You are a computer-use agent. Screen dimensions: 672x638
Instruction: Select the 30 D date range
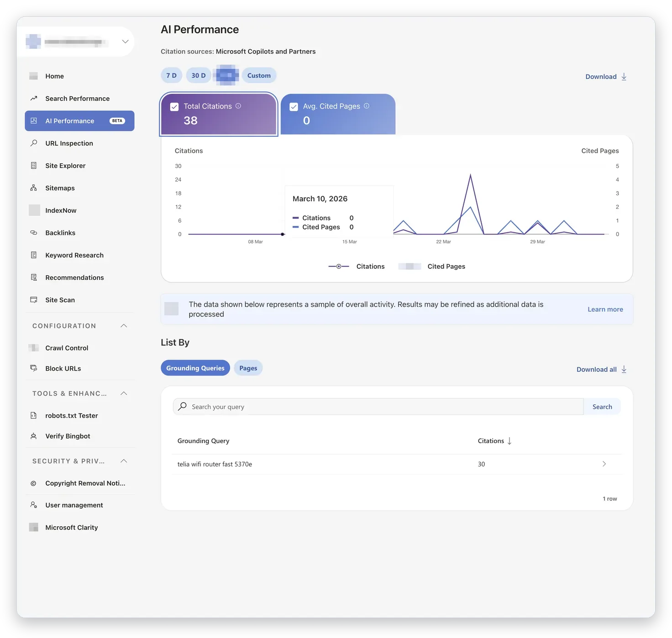coord(199,75)
